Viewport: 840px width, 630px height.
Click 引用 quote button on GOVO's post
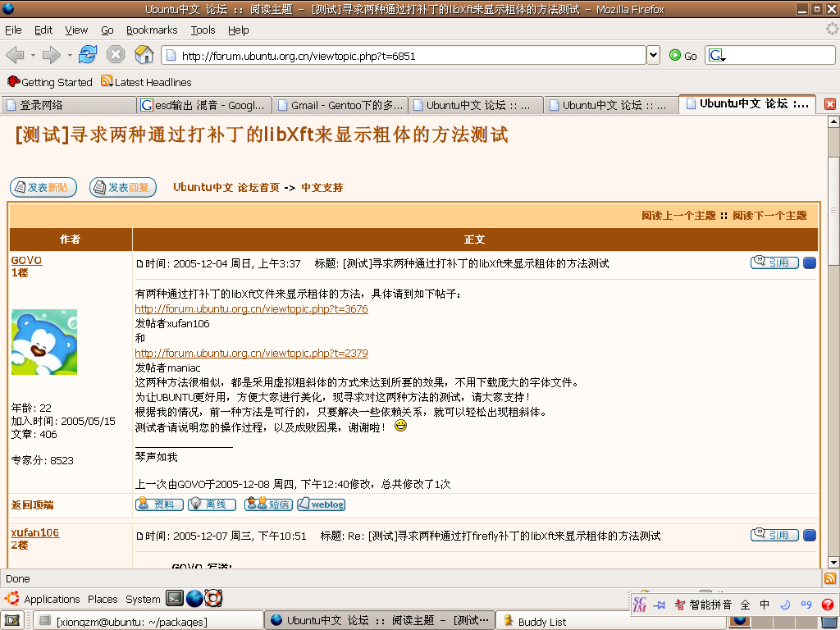pos(774,262)
